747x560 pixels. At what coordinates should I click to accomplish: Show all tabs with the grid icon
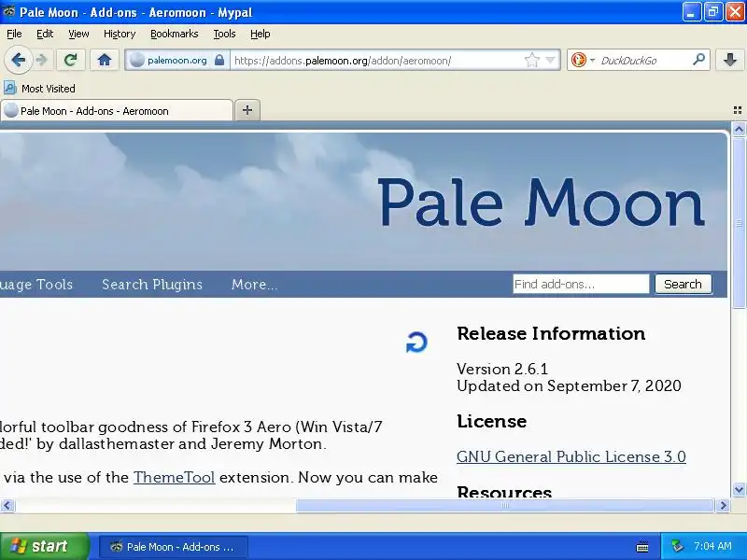tap(738, 110)
